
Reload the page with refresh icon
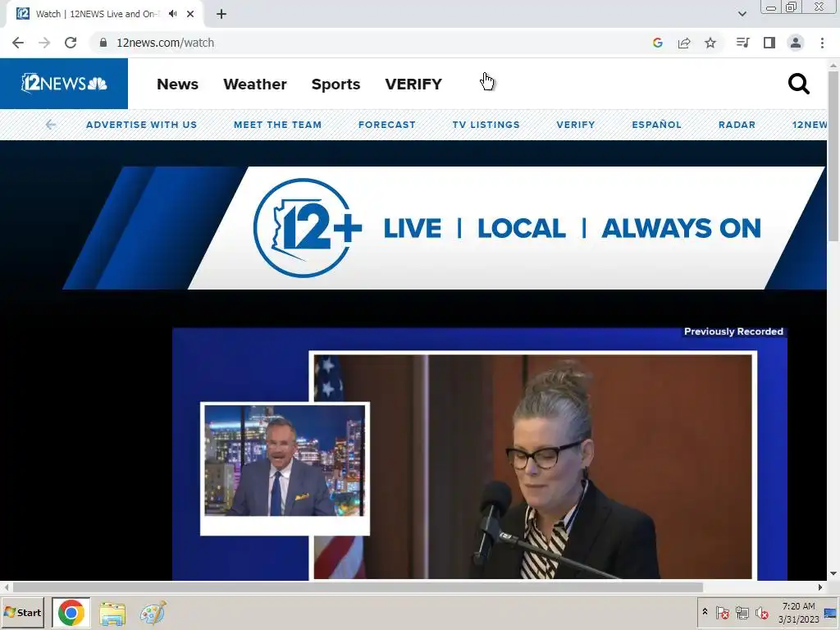[x=71, y=43]
